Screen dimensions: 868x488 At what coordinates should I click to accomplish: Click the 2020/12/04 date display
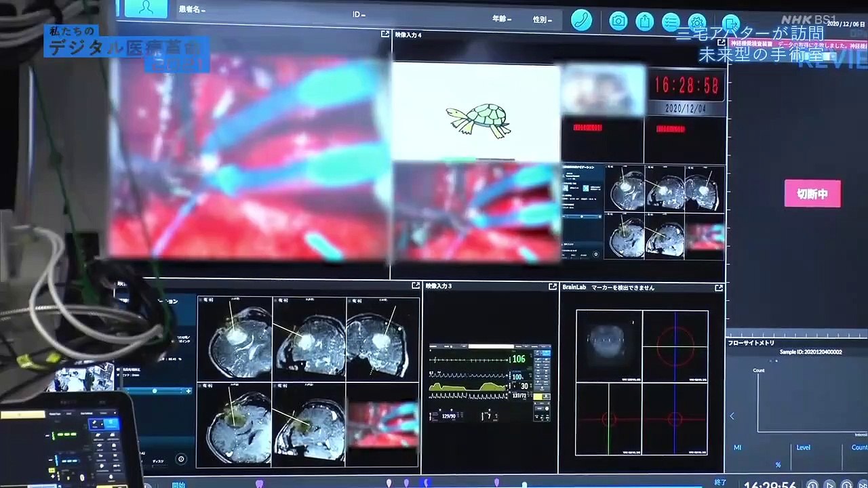(685, 108)
